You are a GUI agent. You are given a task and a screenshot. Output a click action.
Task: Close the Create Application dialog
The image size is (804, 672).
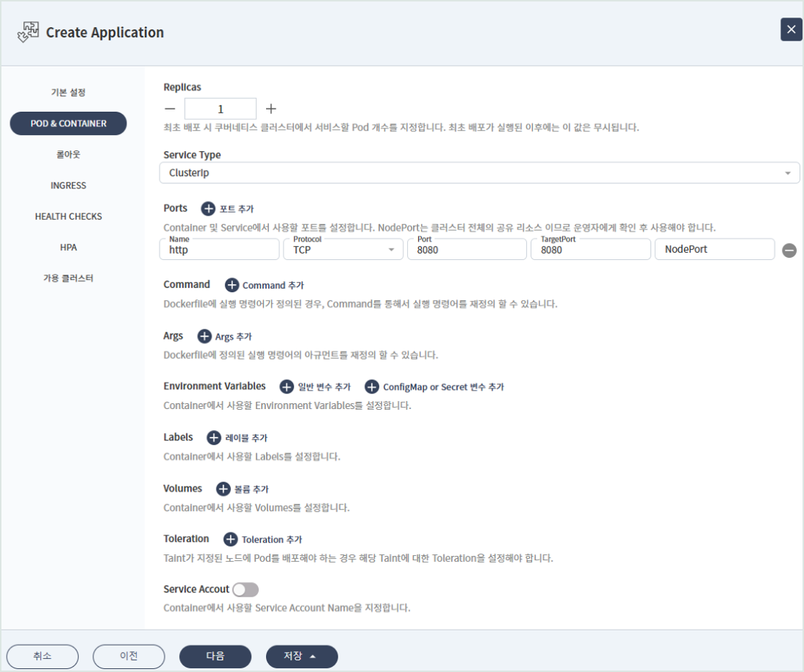(791, 29)
